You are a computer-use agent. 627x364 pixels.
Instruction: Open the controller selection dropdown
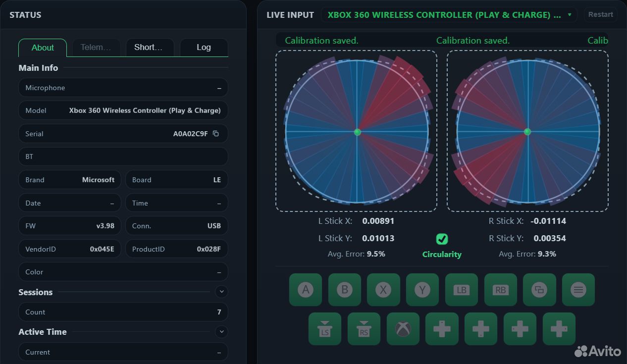[x=449, y=15]
